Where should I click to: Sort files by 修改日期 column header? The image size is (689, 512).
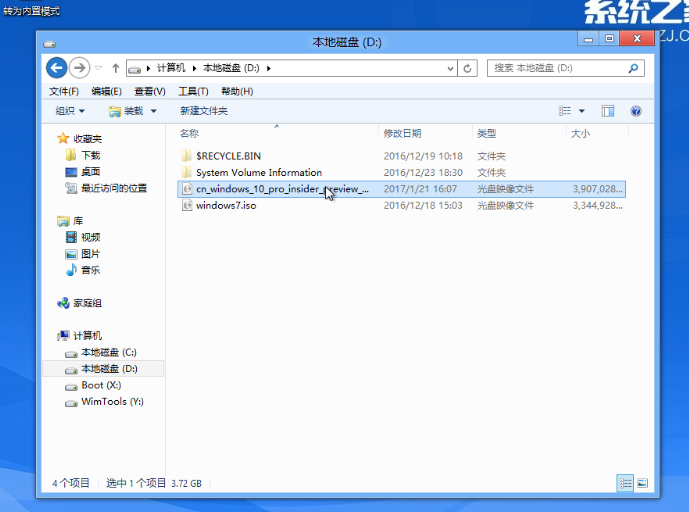point(402,133)
